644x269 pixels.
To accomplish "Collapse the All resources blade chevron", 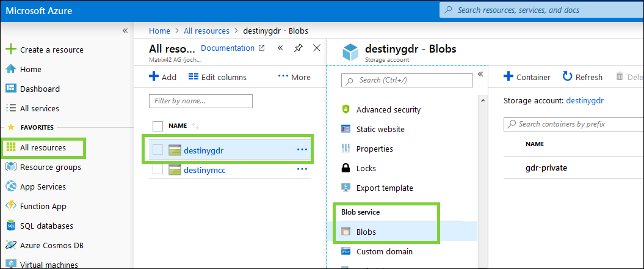I will (x=281, y=48).
